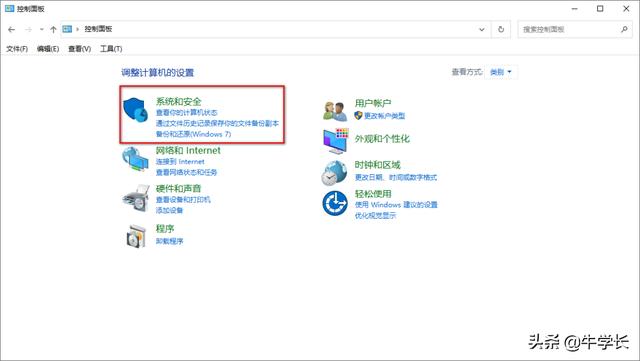Open the 查看(V) menu

79,49
